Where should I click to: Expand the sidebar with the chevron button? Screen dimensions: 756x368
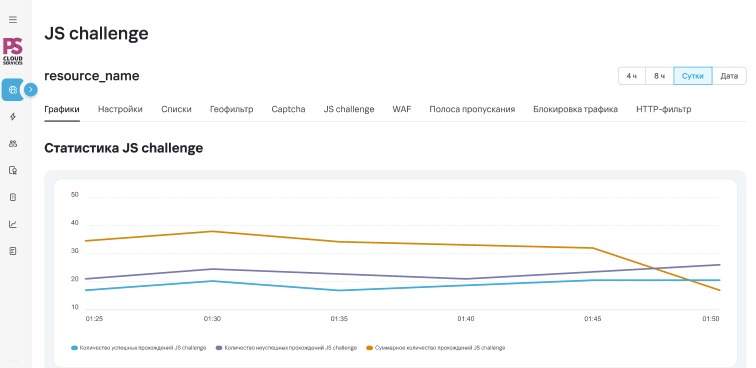30,90
